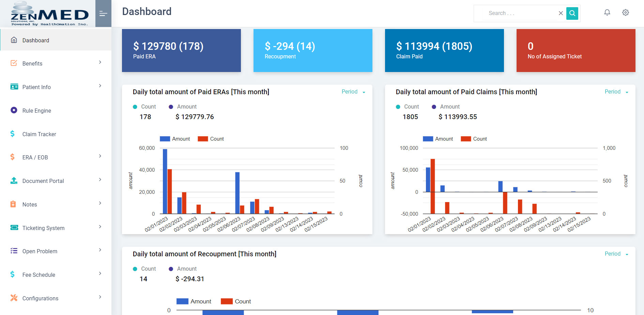Expand the Configurations chevron
The width and height of the screenshot is (644, 315).
point(100,297)
